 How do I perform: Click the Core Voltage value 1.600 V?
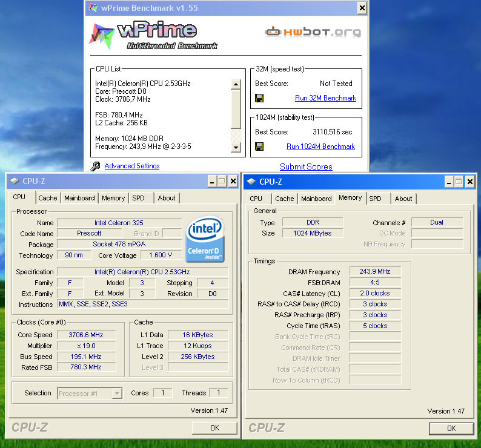161,255
